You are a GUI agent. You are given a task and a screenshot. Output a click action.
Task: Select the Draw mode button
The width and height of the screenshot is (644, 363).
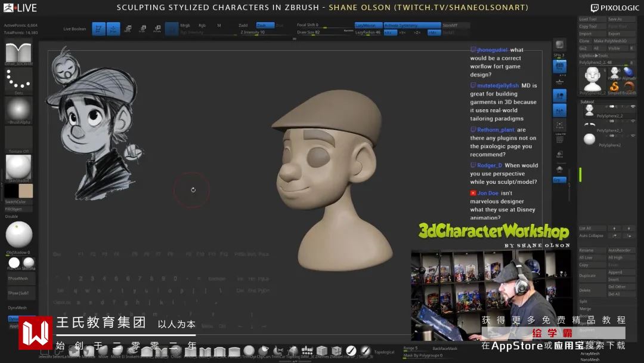[x=113, y=29]
